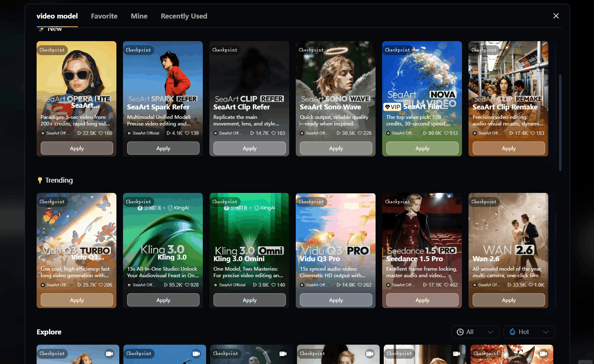The width and height of the screenshot is (594, 364).
Task: Click the clock icon in the All filter
Action: pos(459,332)
